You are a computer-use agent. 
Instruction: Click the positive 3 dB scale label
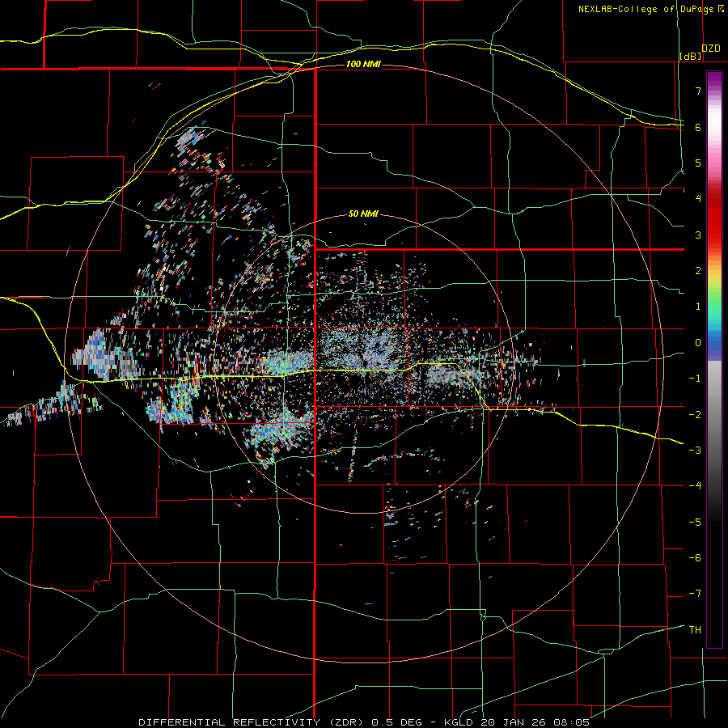(x=698, y=235)
